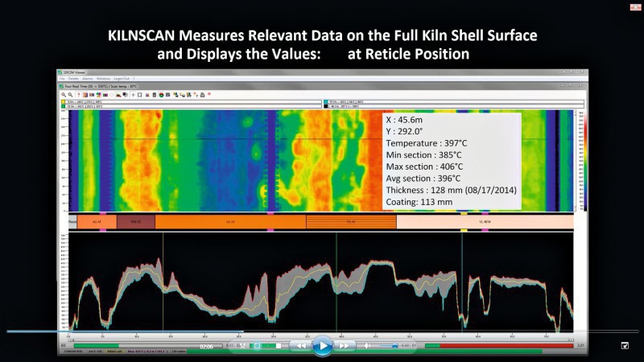Click the rewind button left of play
This screenshot has height=362, width=644.
(300, 345)
